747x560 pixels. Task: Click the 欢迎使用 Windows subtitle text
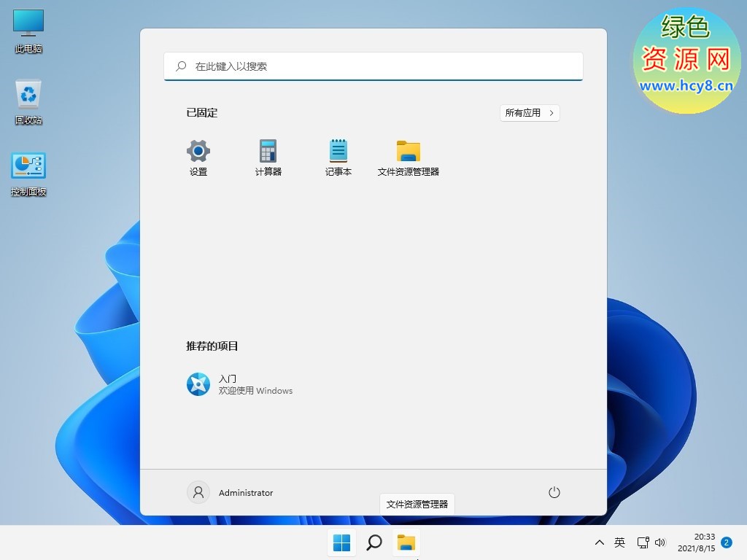pyautogui.click(x=255, y=391)
